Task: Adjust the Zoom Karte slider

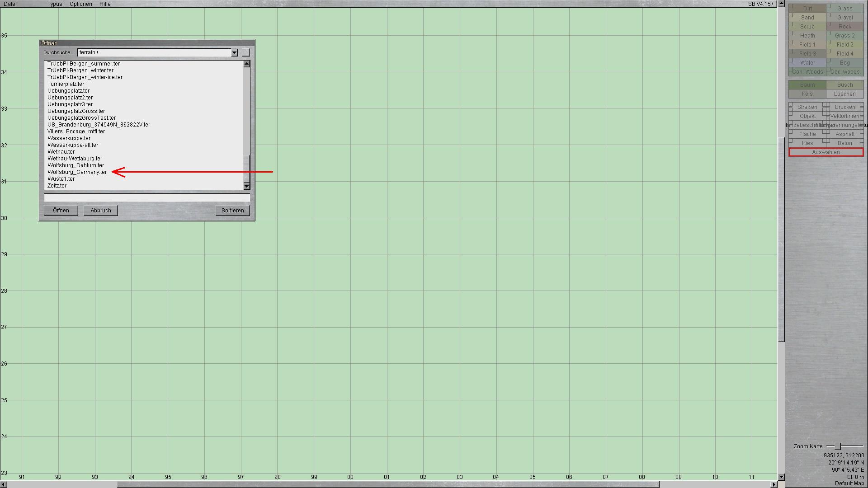Action: [837, 446]
